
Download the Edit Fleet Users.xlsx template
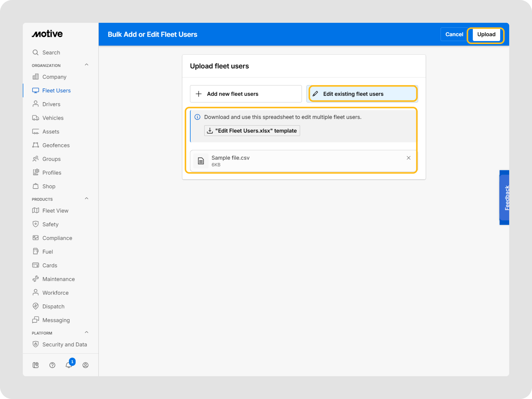click(252, 131)
